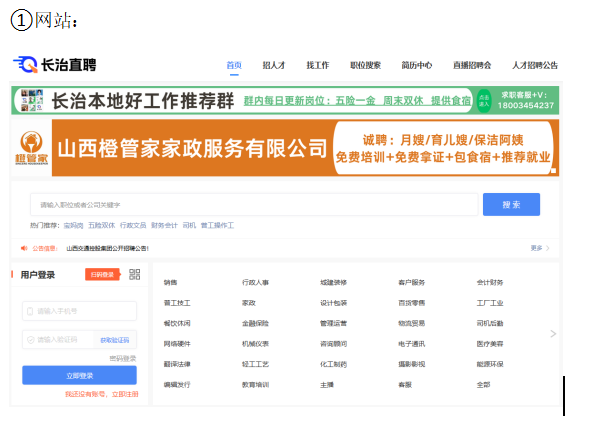Click the 普工操作工 hot recommendation
The image size is (597, 423).
pyautogui.click(x=217, y=225)
